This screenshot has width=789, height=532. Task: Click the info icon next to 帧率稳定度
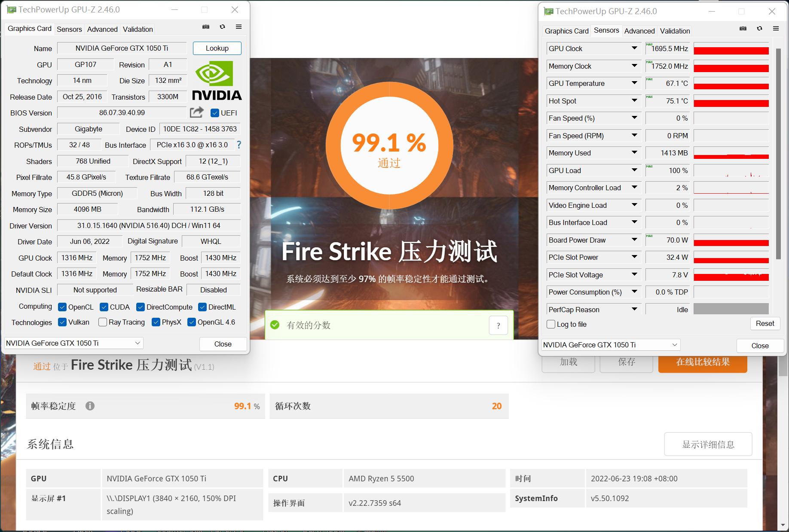(x=90, y=406)
